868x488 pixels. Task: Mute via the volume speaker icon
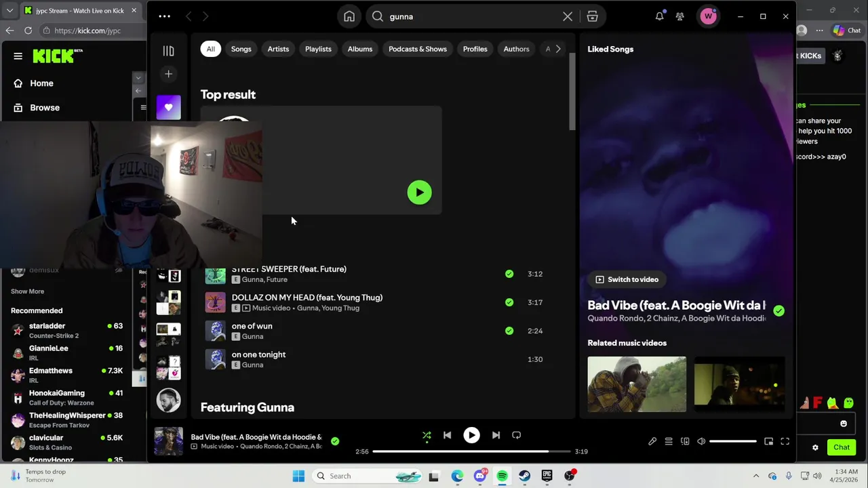coord(701,441)
